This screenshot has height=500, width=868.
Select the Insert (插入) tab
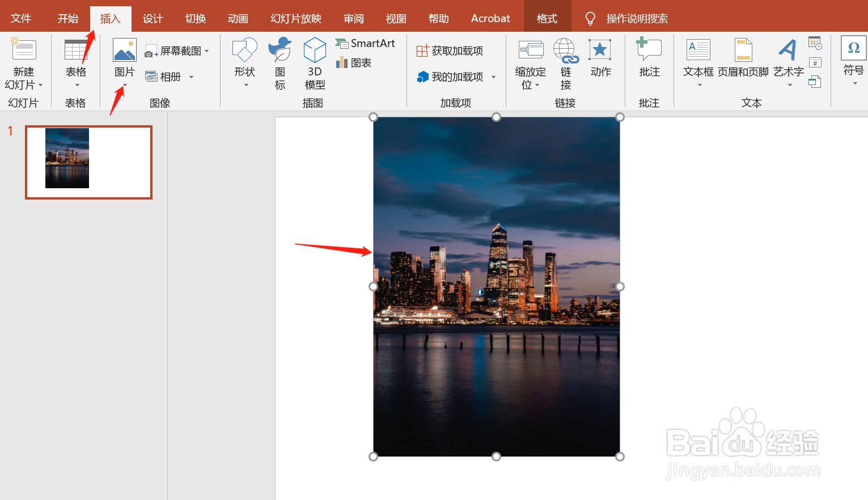tap(111, 19)
